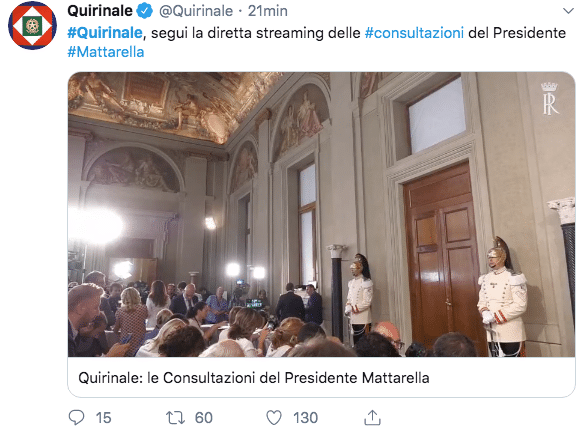Click the retweet arrows icon
The height and width of the screenshot is (434, 587).
pos(175,418)
